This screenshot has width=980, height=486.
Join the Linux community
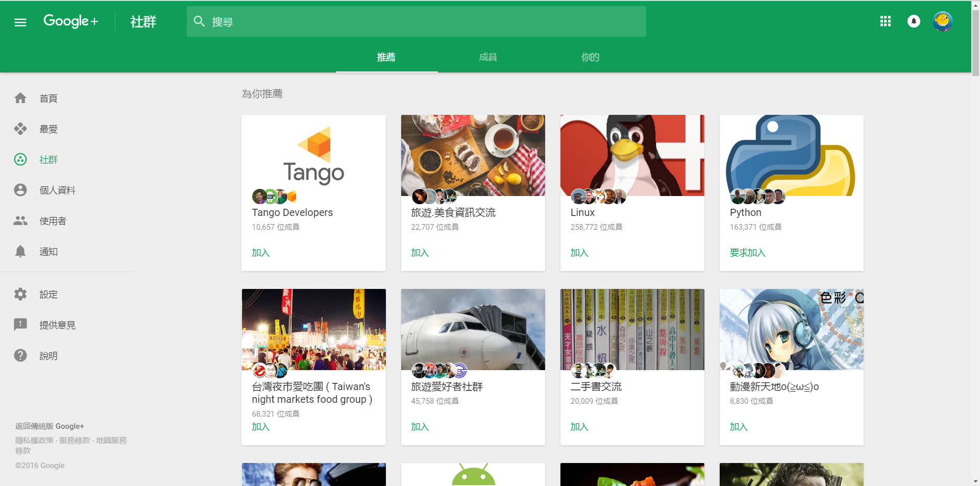tap(579, 253)
